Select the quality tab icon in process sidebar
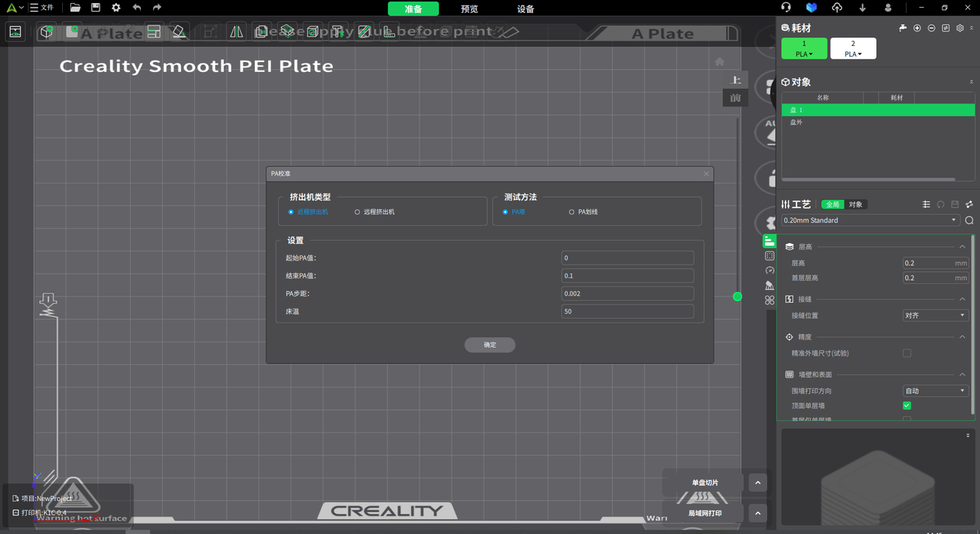 tap(769, 241)
